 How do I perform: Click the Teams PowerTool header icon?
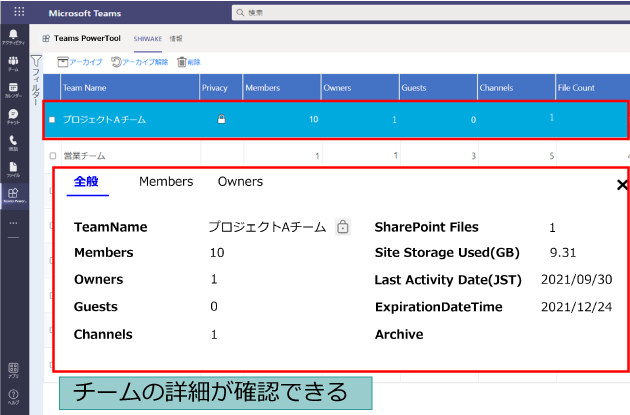point(46,39)
